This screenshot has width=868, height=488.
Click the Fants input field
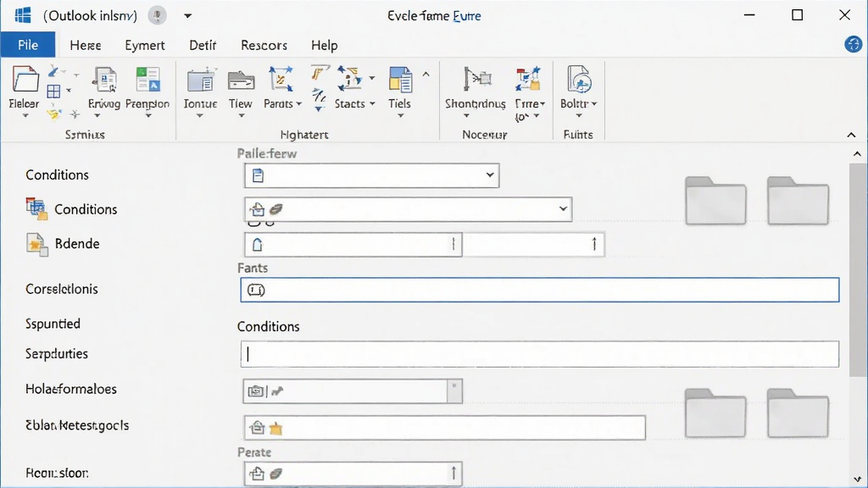540,290
